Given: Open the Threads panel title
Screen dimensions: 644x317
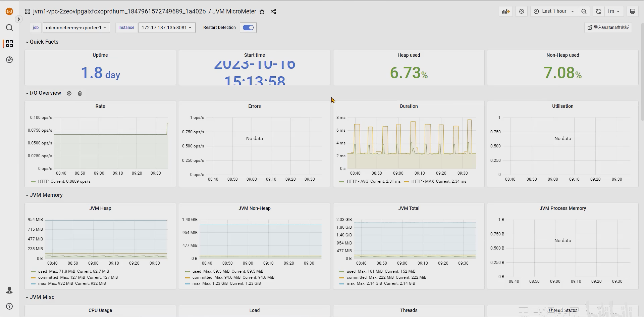Looking at the screenshot, I should tap(409, 310).
